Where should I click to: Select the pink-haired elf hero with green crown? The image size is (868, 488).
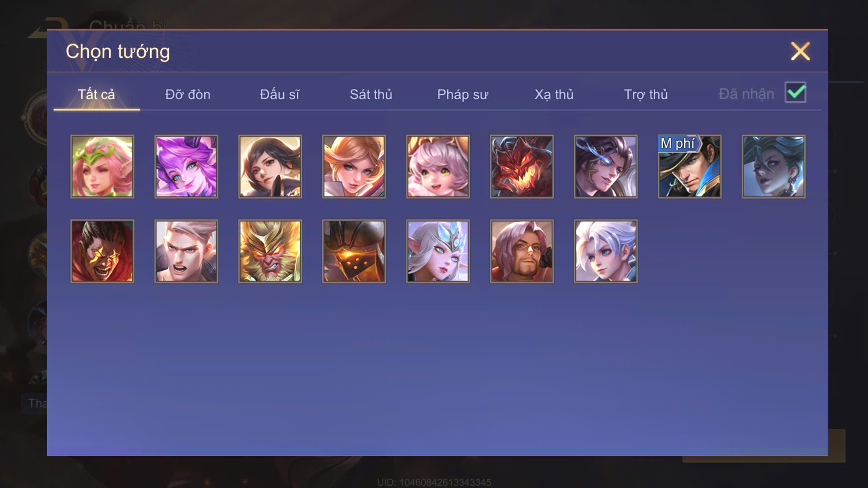point(102,167)
